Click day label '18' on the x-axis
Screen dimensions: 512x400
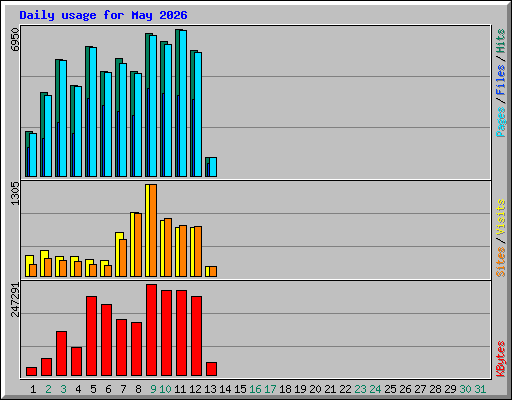point(285,389)
